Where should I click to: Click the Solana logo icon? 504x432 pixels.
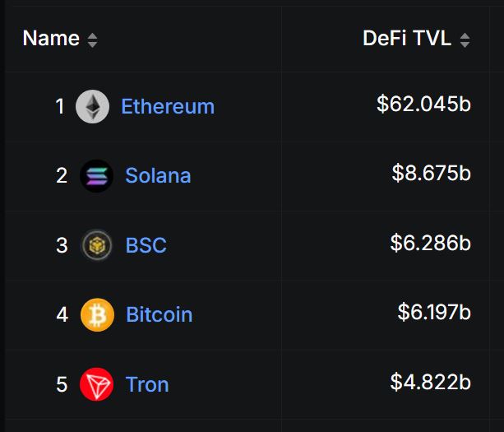[x=96, y=176]
